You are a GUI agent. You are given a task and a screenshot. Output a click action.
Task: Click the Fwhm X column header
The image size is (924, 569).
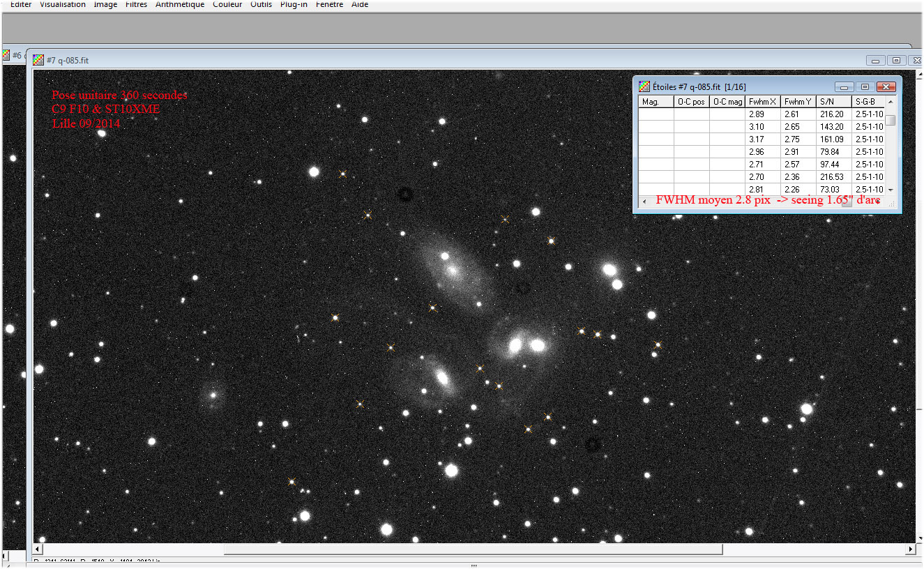(x=763, y=102)
